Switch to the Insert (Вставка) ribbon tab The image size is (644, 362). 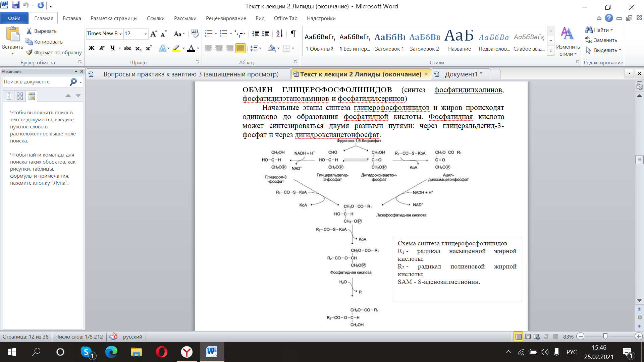[72, 18]
